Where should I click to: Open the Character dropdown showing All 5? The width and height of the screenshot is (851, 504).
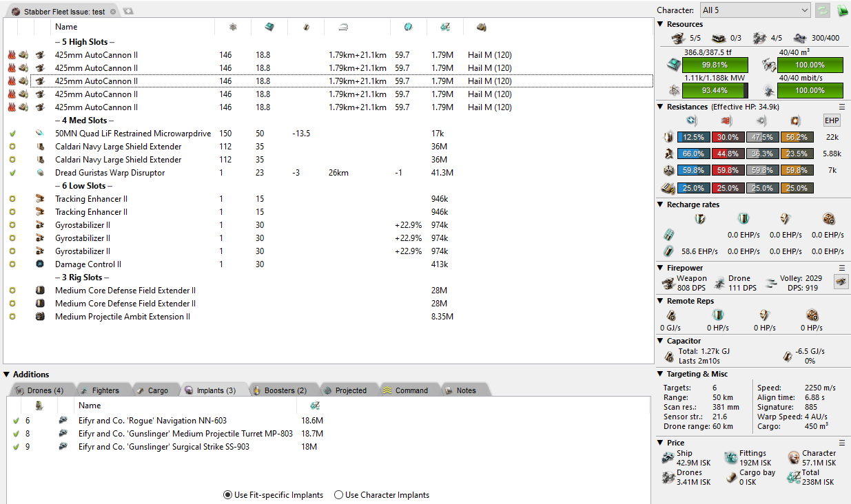755,10
